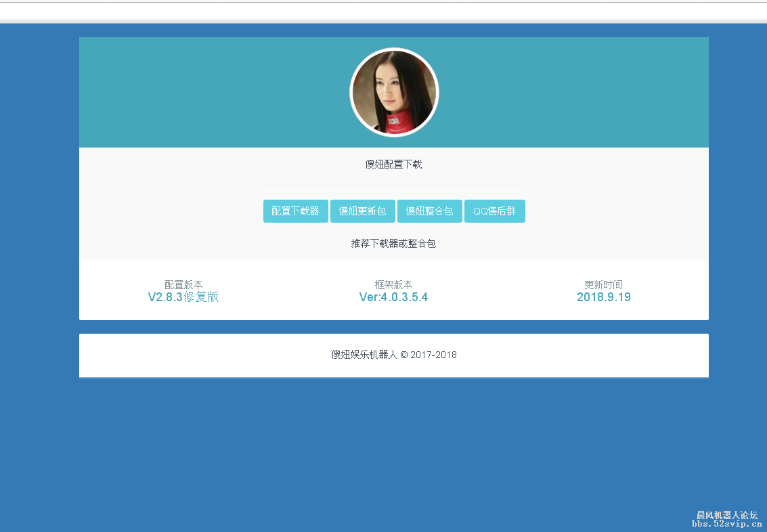Image resolution: width=767 pixels, height=532 pixels.
Task: Open the V2.8.3修复版 version link
Action: [x=183, y=296]
